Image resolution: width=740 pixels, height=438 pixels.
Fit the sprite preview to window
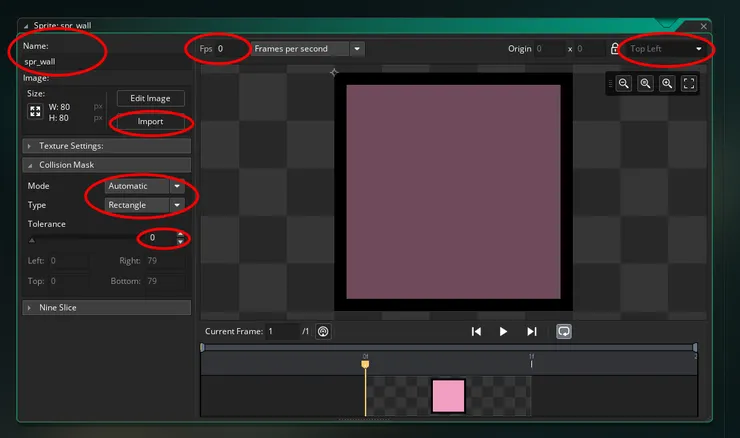689,84
